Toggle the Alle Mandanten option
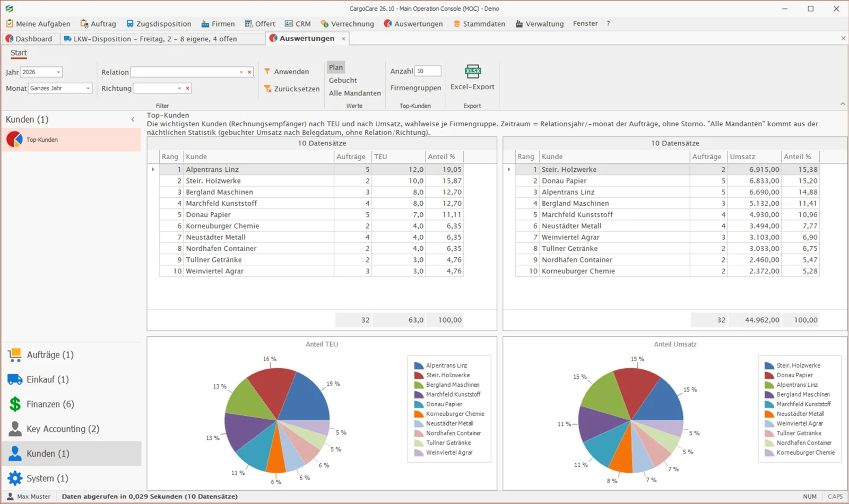849x504 pixels. coord(355,93)
